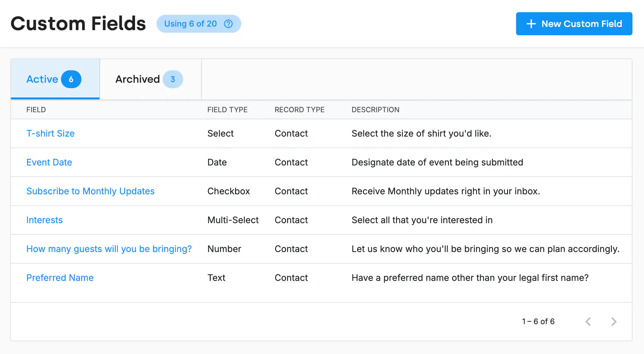Open the Preferred Name field
Image resolution: width=644 pixels, height=354 pixels.
[x=60, y=278]
